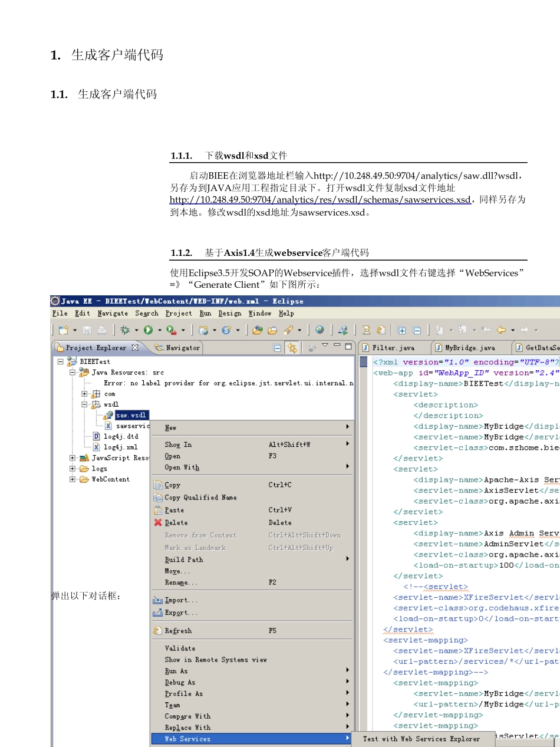Open the Project Explorer view menu triangle

pyautogui.click(x=325, y=345)
